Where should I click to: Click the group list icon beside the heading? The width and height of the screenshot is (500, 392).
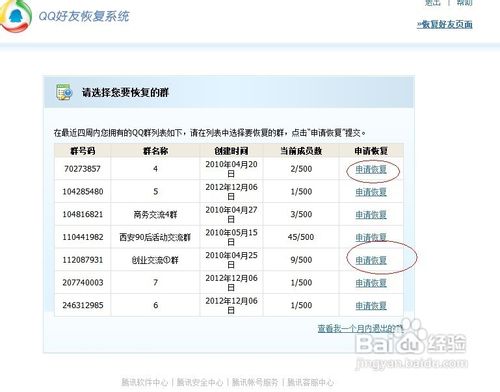click(x=64, y=92)
